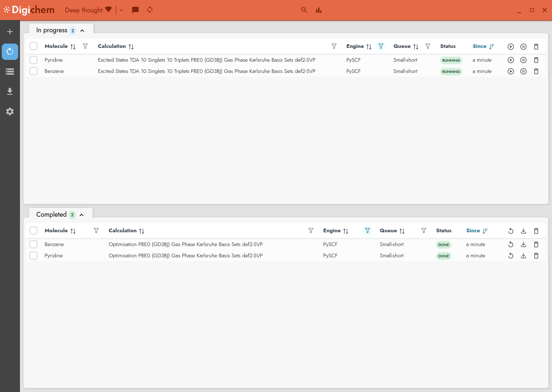Check the Benzene row in Completed table
Image resolution: width=552 pixels, height=392 pixels.
[x=33, y=244]
